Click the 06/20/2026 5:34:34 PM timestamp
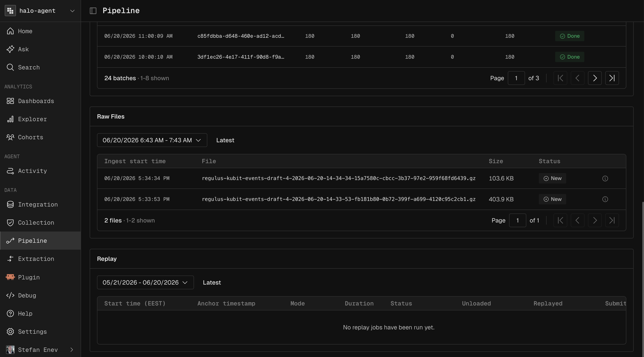644x357 pixels. (137, 178)
